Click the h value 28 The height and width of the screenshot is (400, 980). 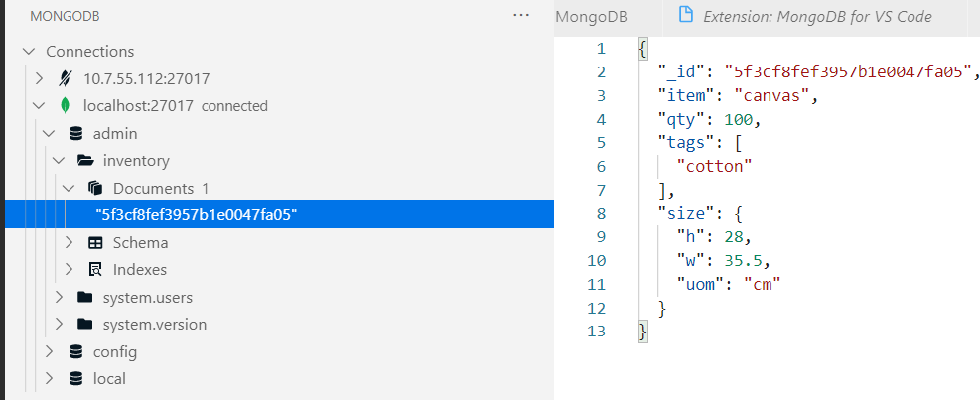(x=734, y=237)
